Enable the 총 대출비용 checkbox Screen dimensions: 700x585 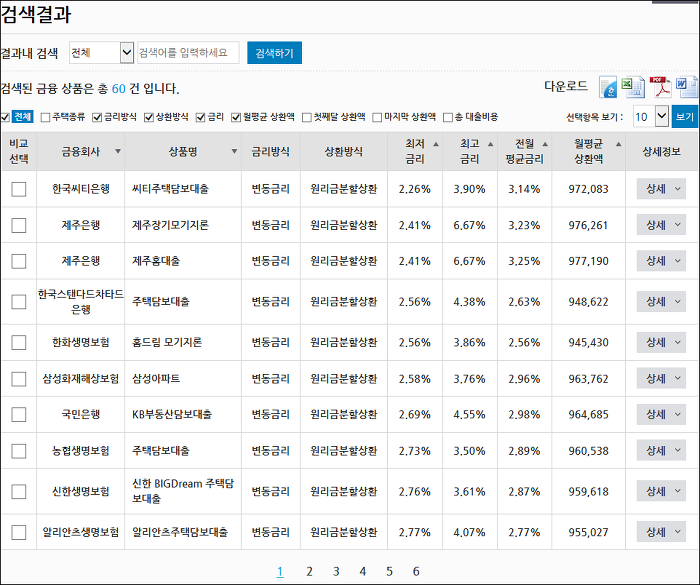click(448, 117)
